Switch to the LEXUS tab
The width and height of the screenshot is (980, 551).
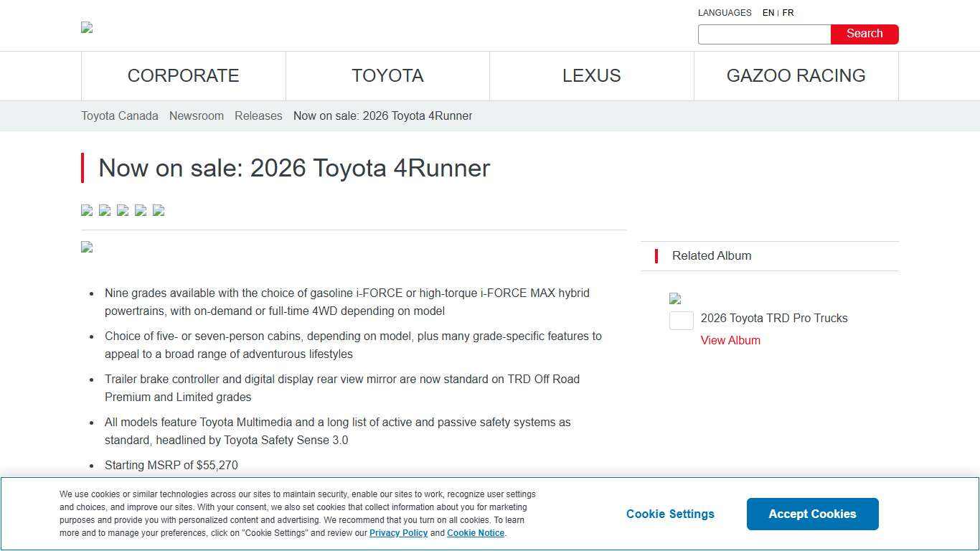[590, 75]
